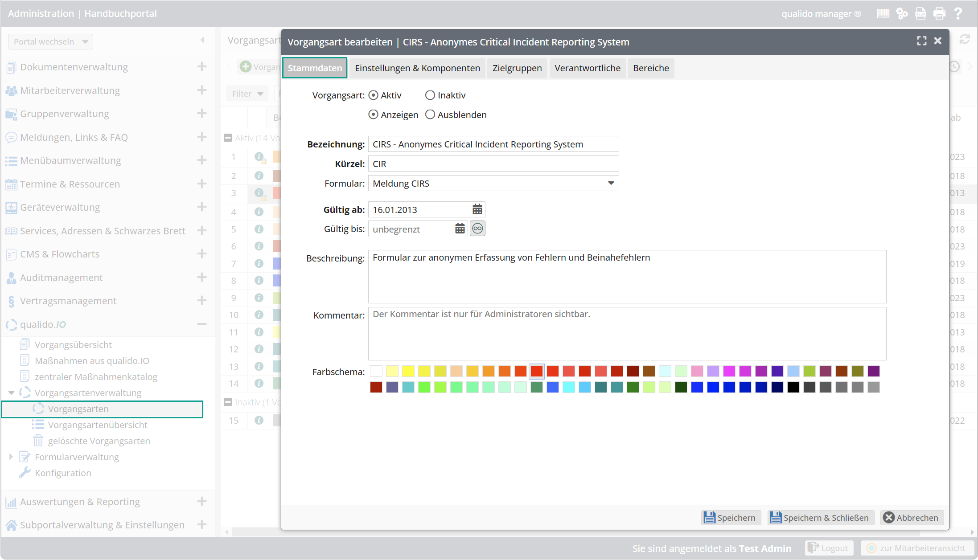
Task: Open Vorgangsarten in the sidebar tree
Action: pos(102,409)
